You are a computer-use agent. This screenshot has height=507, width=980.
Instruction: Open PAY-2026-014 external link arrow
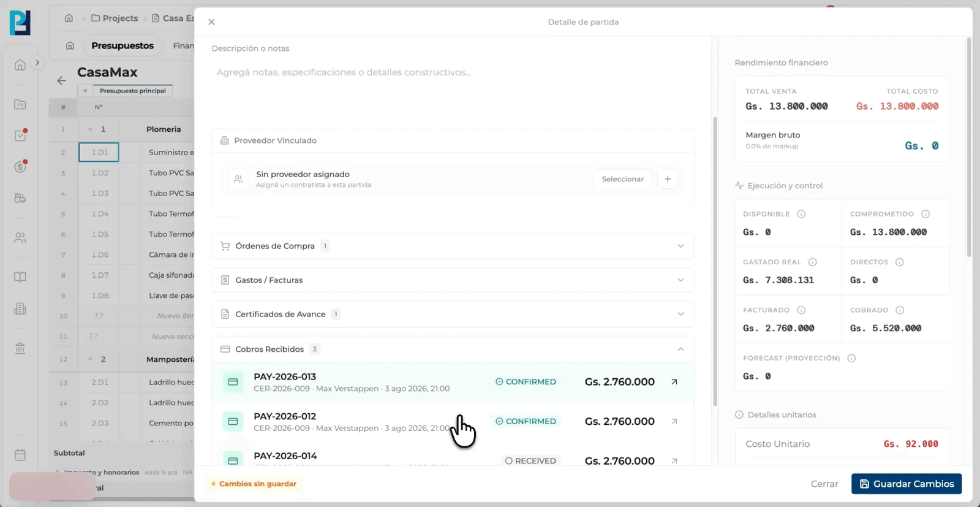tap(674, 460)
